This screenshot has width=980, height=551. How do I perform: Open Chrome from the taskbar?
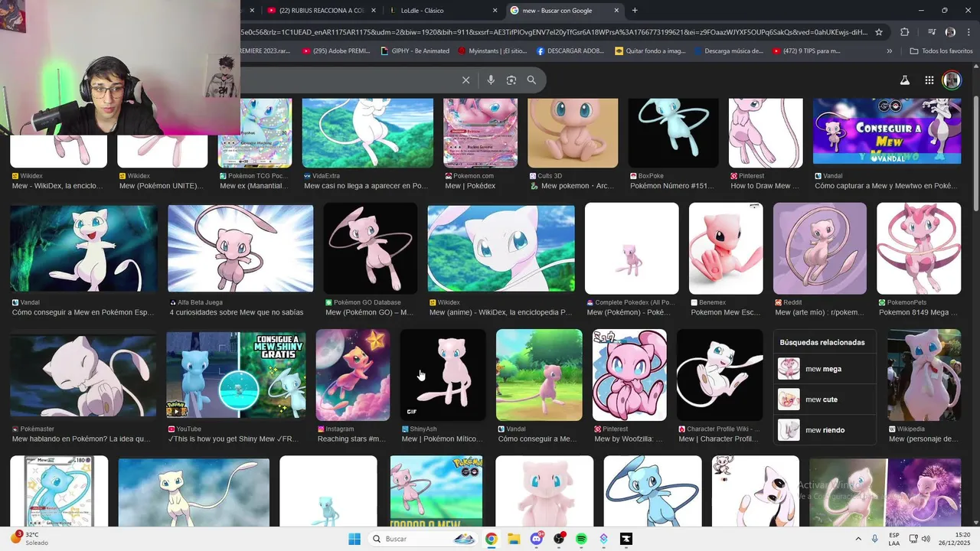click(491, 539)
